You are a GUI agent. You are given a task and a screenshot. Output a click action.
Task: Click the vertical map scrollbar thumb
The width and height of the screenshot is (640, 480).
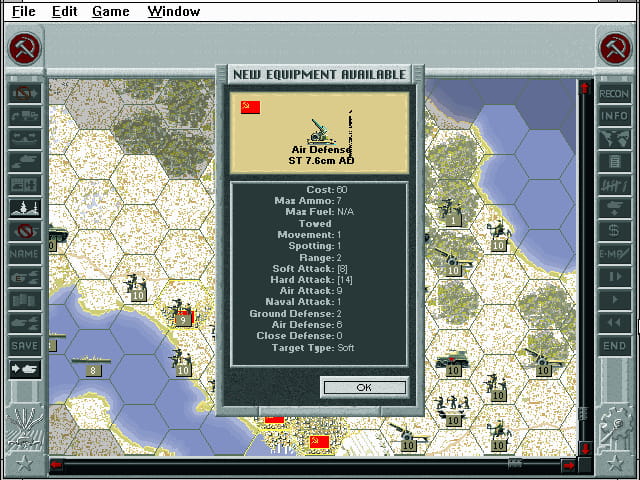click(585, 413)
